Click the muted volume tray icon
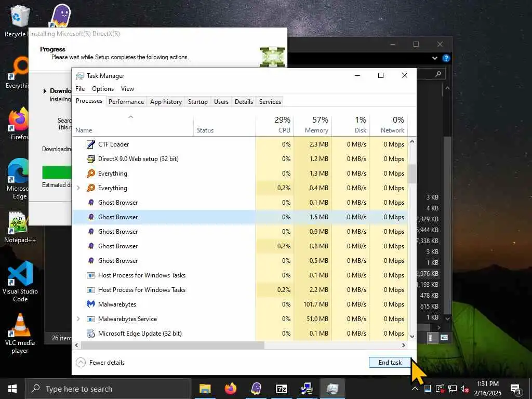 [x=464, y=389]
